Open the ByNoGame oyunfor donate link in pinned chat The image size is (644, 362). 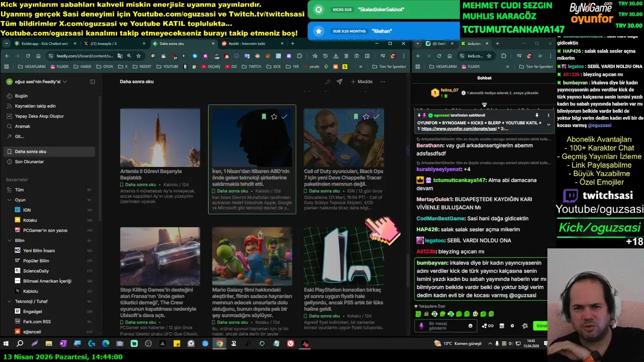pos(459,129)
